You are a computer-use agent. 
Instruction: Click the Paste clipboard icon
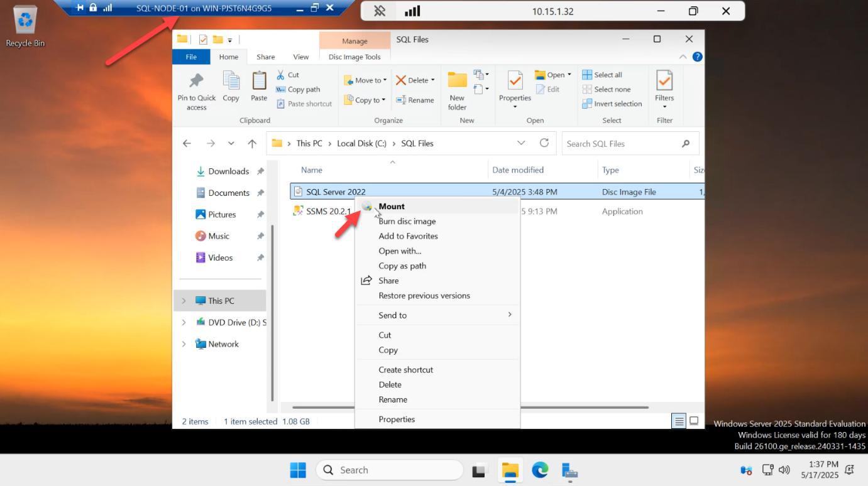(x=259, y=86)
